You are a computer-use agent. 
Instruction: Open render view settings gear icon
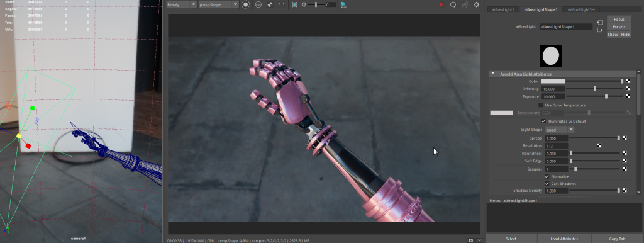click(477, 4)
